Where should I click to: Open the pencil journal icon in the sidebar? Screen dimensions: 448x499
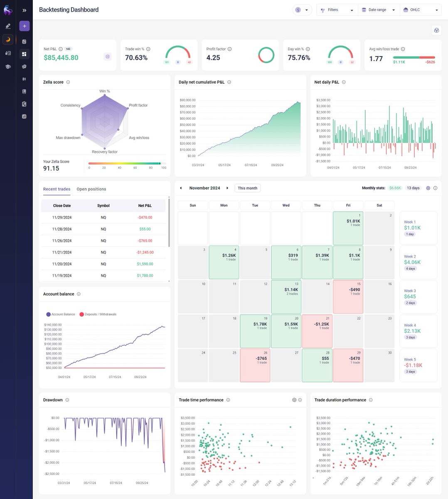(x=8, y=26)
